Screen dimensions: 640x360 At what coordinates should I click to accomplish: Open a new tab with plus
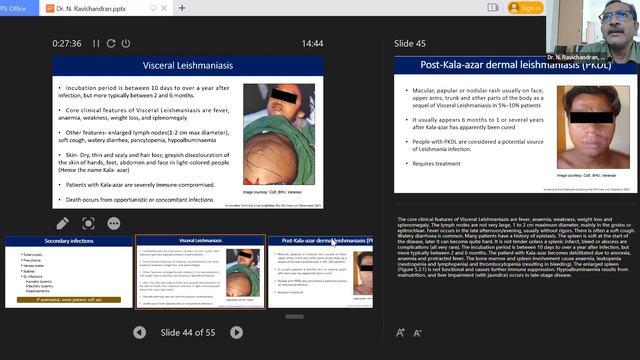(x=182, y=8)
